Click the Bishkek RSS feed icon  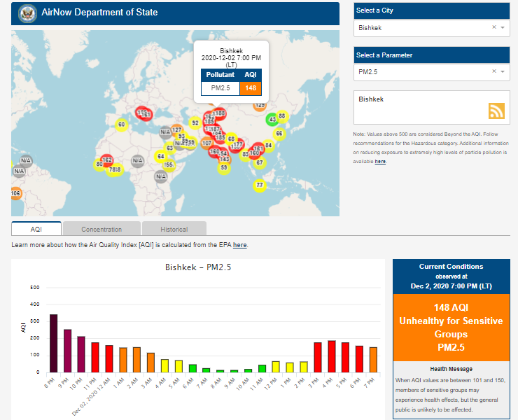pyautogui.click(x=496, y=111)
